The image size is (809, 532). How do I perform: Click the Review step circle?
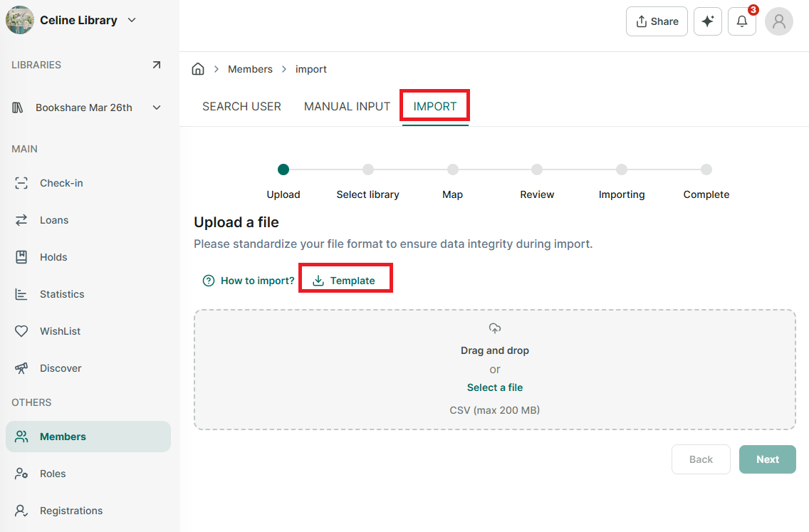pyautogui.click(x=537, y=169)
